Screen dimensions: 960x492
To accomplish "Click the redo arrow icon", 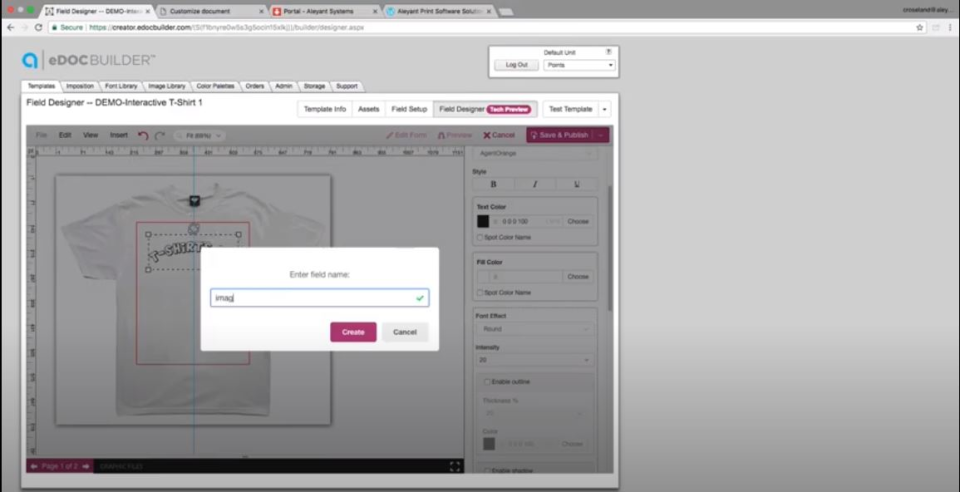I will coord(160,135).
